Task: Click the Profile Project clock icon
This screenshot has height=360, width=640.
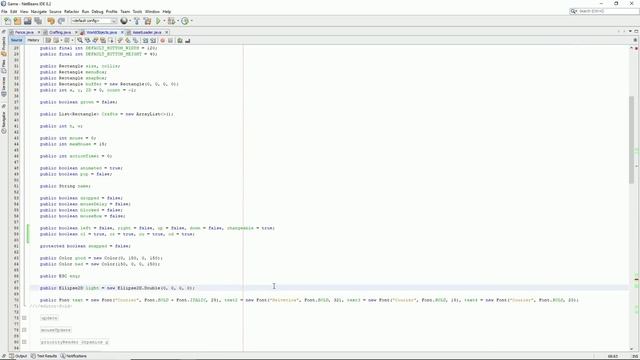Action: [x=185, y=21]
